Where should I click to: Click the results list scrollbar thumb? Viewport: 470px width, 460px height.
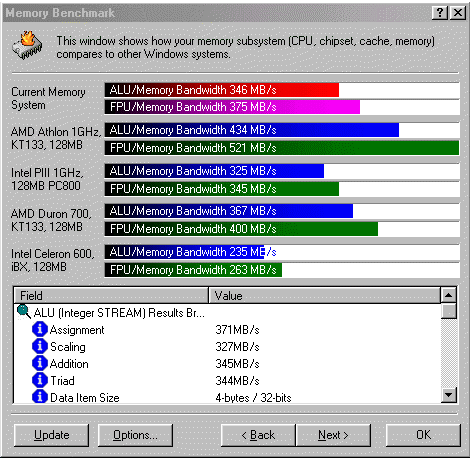[448, 311]
